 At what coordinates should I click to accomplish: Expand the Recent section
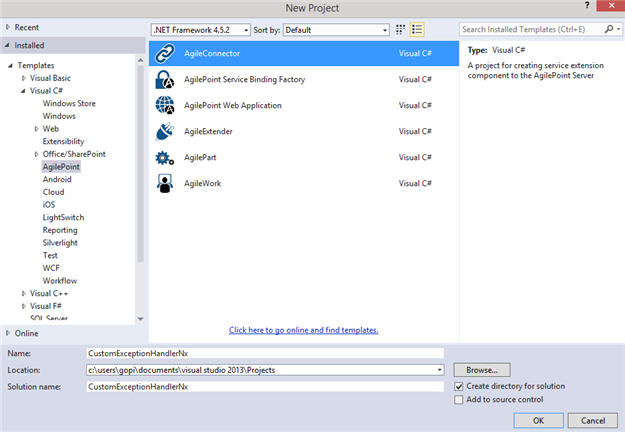[x=8, y=27]
